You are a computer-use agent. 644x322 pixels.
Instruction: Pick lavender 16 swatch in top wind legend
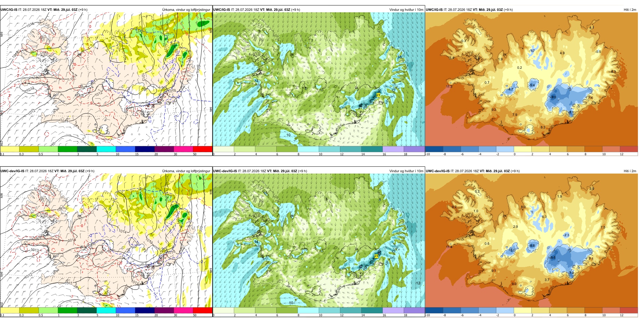pyautogui.click(x=393, y=149)
